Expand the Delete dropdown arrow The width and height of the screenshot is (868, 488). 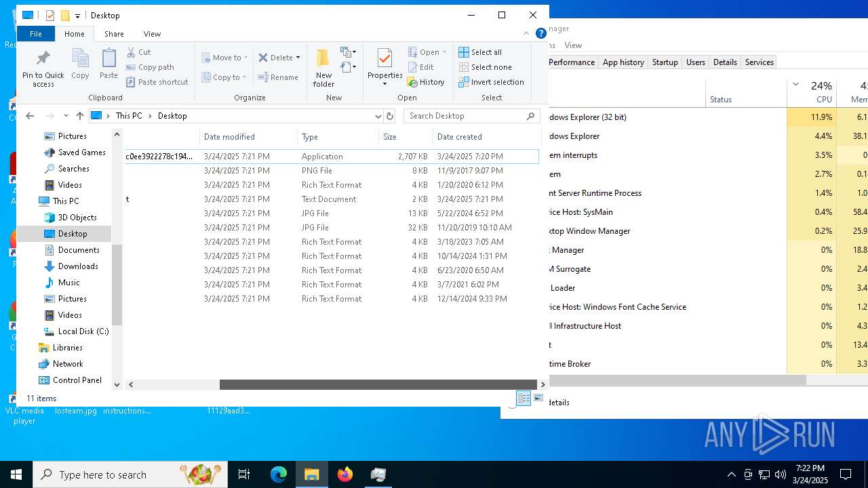point(298,58)
